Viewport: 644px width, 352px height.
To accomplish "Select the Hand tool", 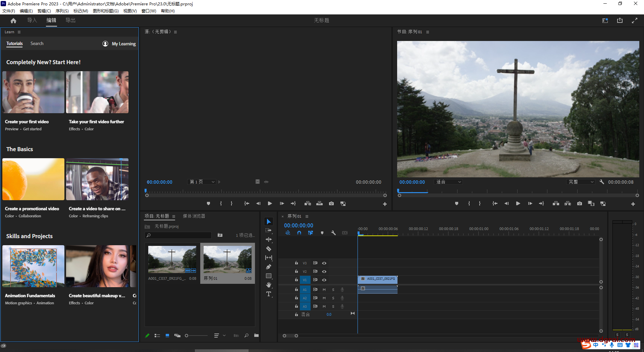I will 268,285.
